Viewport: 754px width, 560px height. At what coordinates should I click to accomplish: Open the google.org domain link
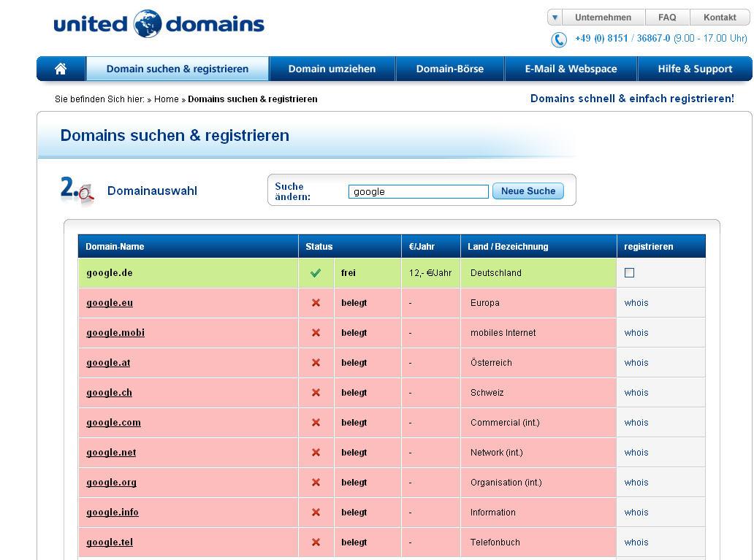pos(111,482)
